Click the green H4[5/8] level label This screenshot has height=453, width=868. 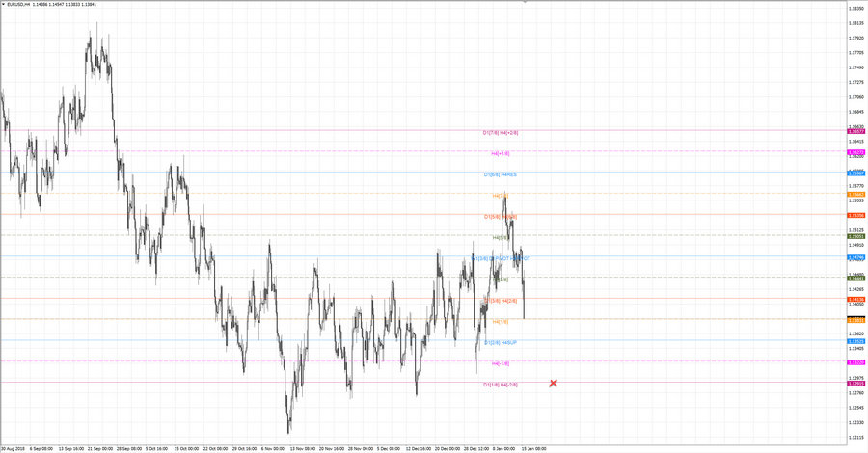501,238
